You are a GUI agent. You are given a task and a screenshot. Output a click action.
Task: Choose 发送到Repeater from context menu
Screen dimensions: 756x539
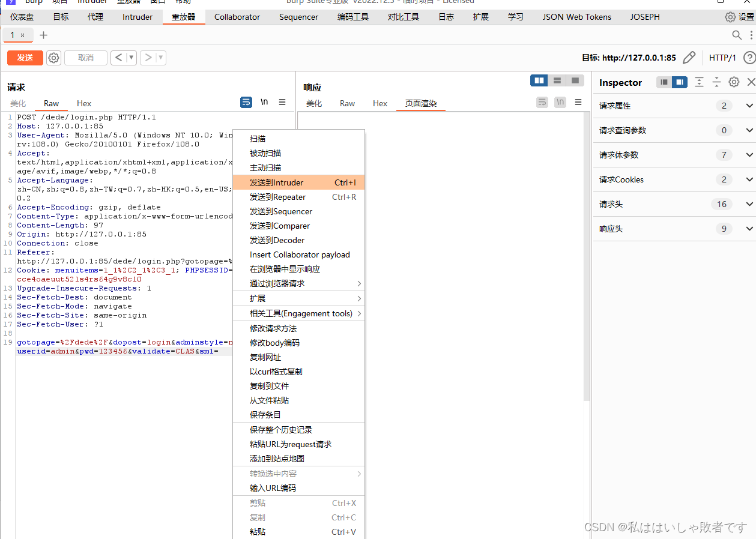tap(298, 197)
